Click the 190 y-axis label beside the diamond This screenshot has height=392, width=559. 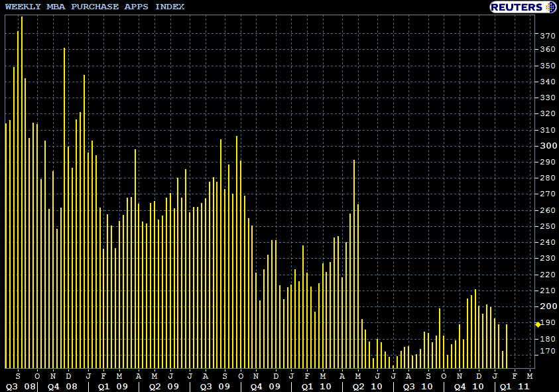pyautogui.click(x=547, y=322)
